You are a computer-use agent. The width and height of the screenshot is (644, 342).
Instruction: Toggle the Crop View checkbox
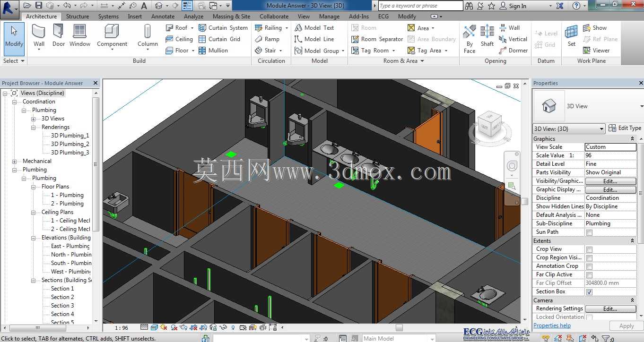pyautogui.click(x=589, y=249)
